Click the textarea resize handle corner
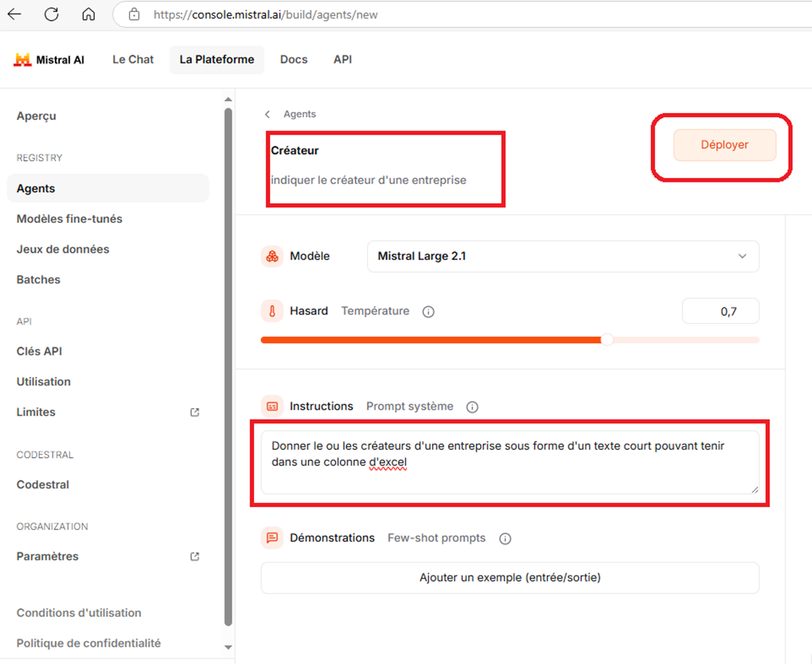Viewport: 812px width, 664px height. tap(754, 489)
